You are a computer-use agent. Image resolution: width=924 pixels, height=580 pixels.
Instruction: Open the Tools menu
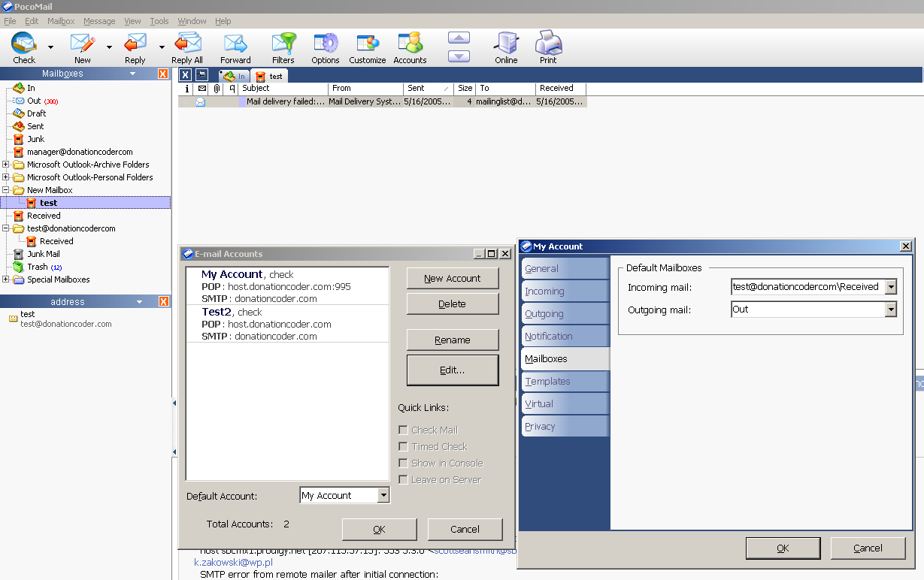point(159,21)
